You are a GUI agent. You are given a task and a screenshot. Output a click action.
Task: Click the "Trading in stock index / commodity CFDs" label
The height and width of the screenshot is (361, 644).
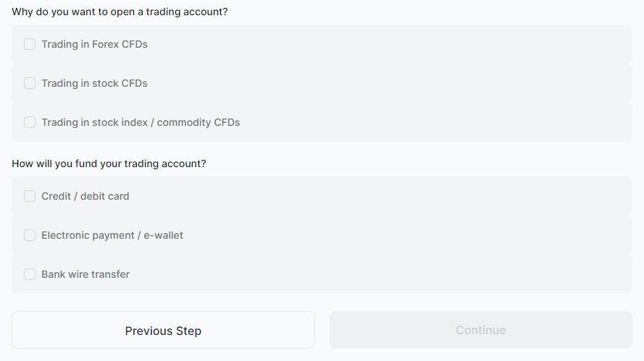coord(141,122)
